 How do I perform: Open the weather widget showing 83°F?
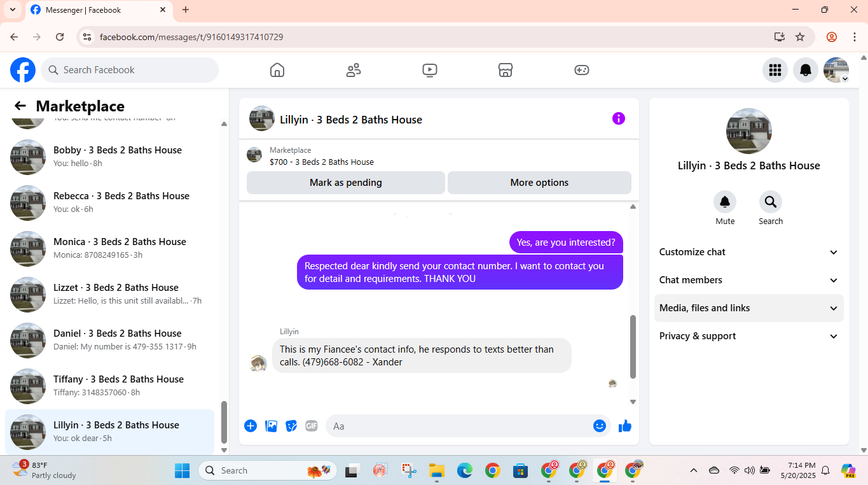point(45,470)
